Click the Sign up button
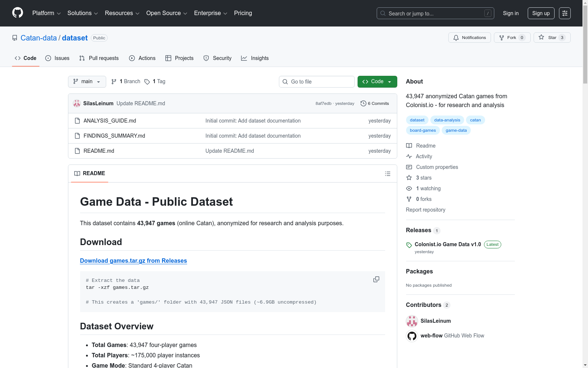The image size is (588, 368). click(x=541, y=13)
